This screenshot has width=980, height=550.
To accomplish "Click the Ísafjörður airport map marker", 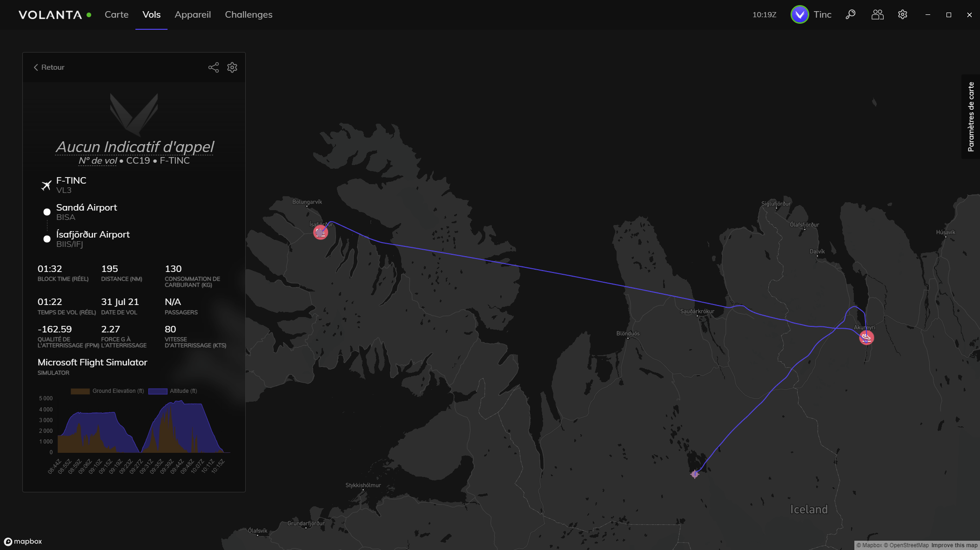I will [x=321, y=232].
